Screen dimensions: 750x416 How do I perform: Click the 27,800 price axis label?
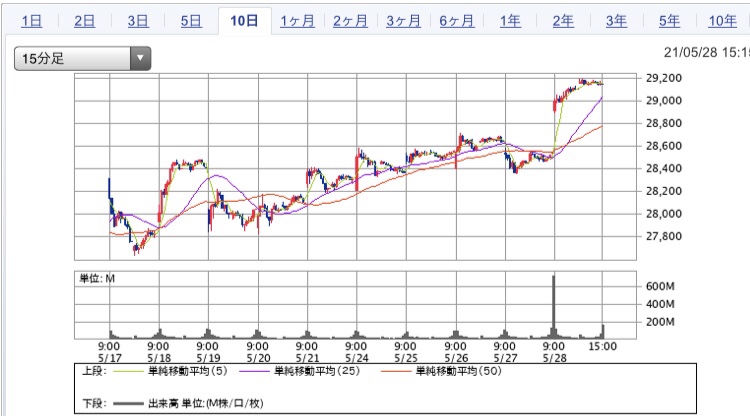[664, 236]
